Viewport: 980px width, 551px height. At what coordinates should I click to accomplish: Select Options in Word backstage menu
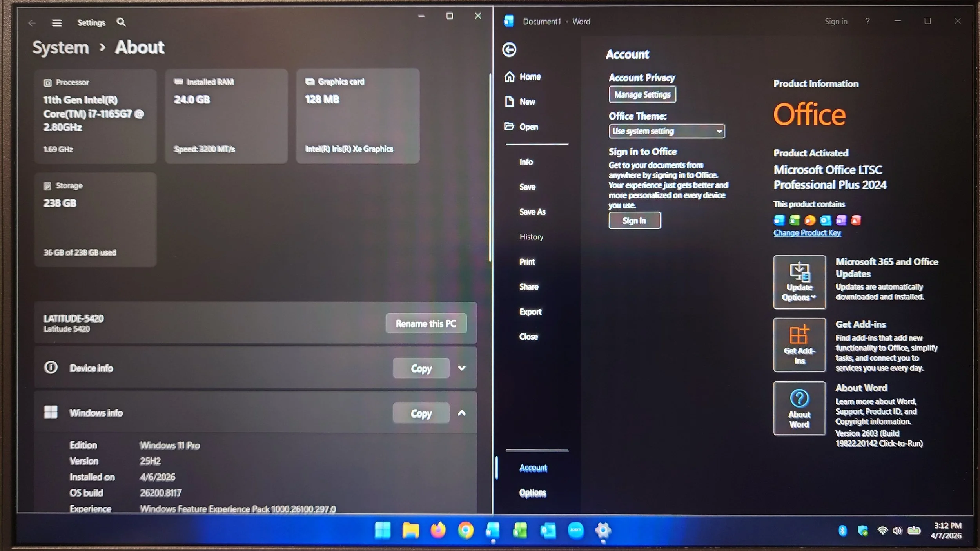click(532, 493)
